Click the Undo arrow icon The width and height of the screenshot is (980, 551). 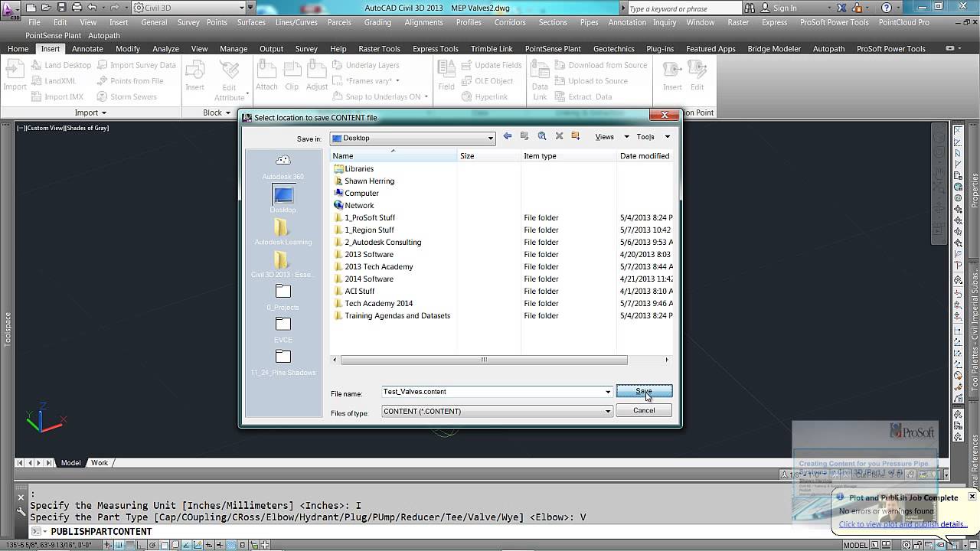point(92,8)
